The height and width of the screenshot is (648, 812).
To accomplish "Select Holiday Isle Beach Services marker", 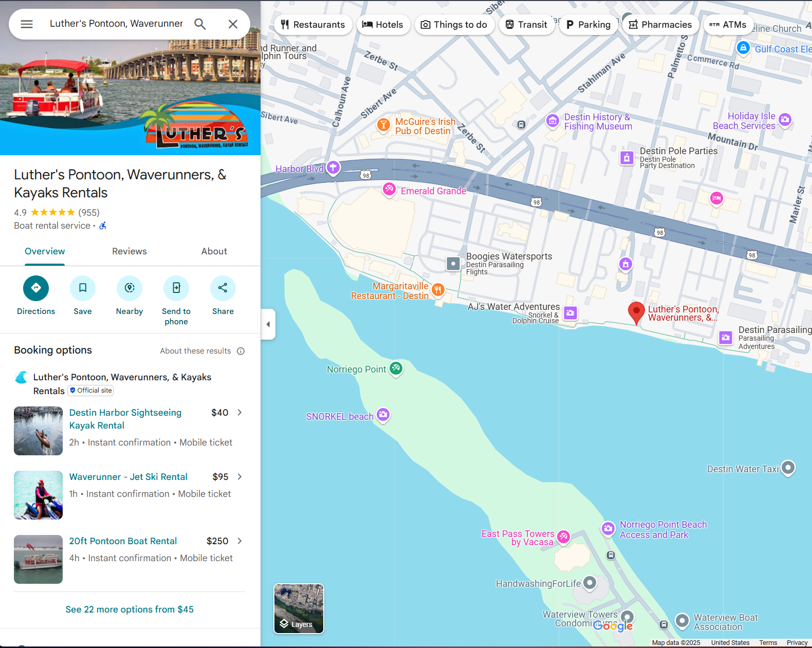I will pos(785,120).
